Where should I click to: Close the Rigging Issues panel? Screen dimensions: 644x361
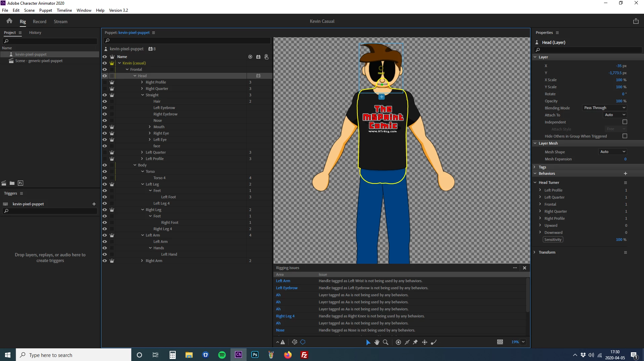tap(524, 268)
